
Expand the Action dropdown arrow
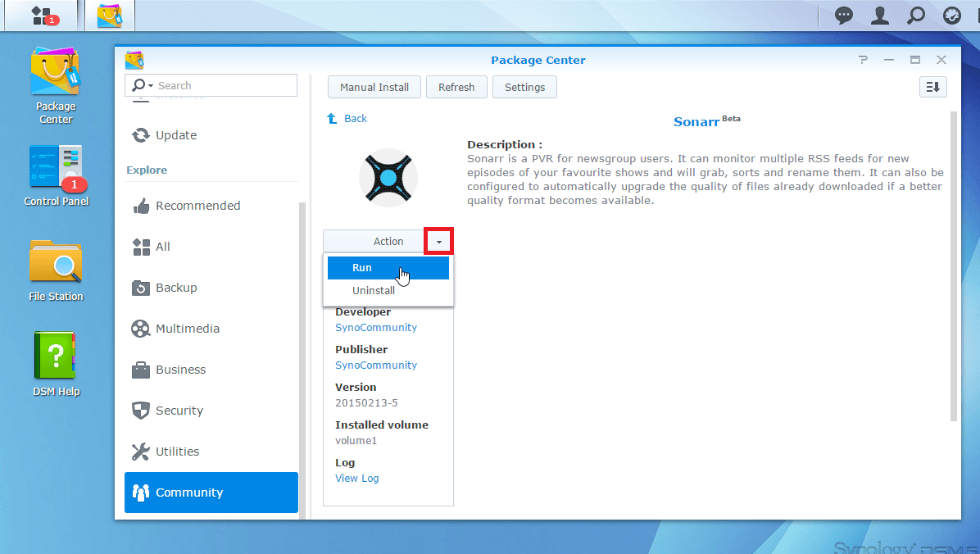point(439,242)
